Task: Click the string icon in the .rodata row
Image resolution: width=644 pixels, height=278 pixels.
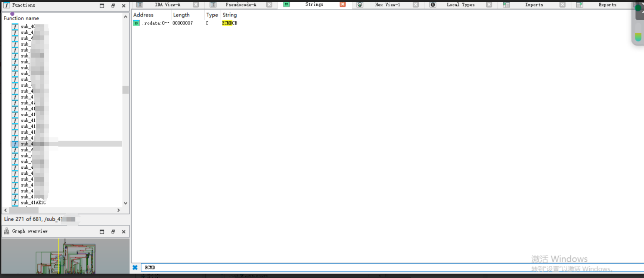Action: (x=136, y=23)
